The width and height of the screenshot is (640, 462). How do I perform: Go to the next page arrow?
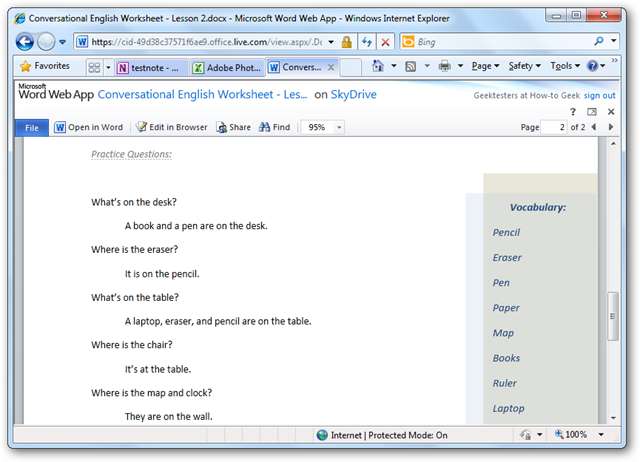point(609,128)
